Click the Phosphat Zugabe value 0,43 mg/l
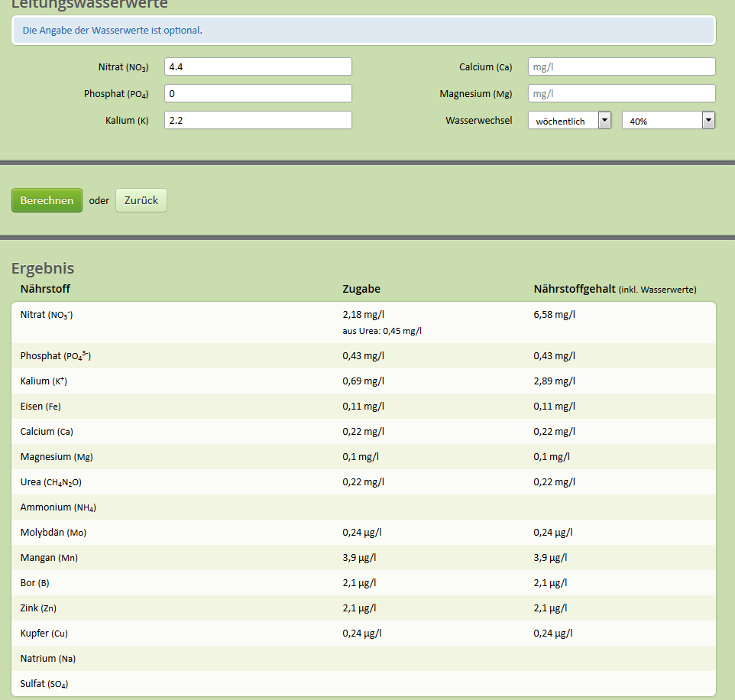 click(x=363, y=356)
